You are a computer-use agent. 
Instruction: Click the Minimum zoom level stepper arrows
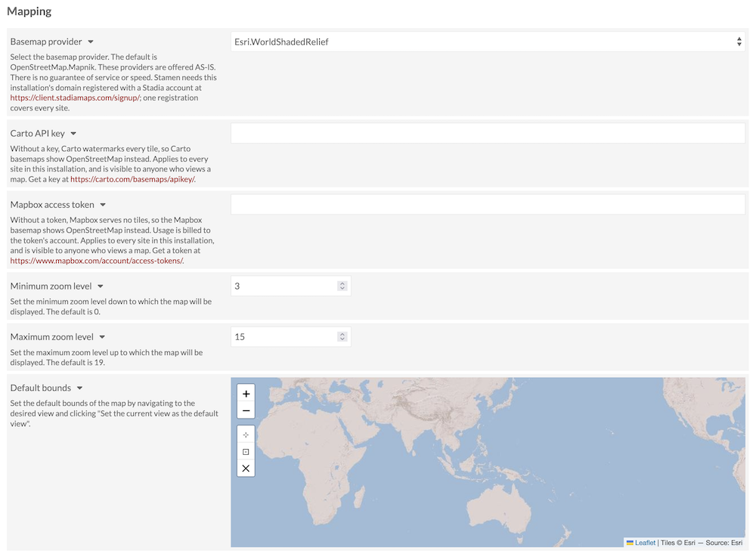pos(342,286)
